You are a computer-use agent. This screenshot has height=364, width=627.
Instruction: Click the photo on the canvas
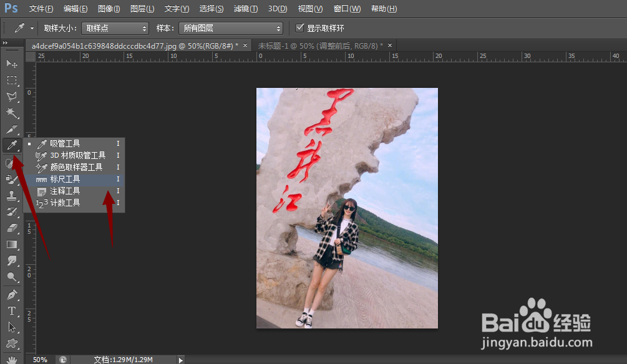(347, 208)
